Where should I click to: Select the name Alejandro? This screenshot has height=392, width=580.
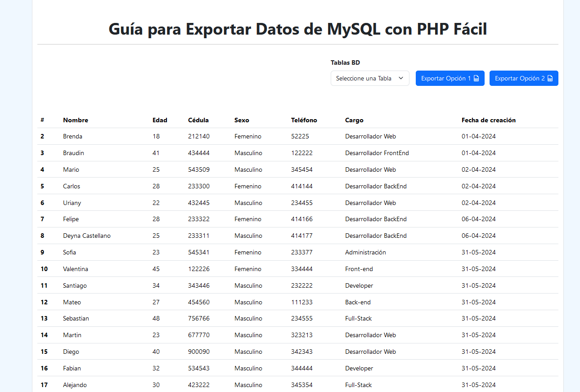coord(75,385)
